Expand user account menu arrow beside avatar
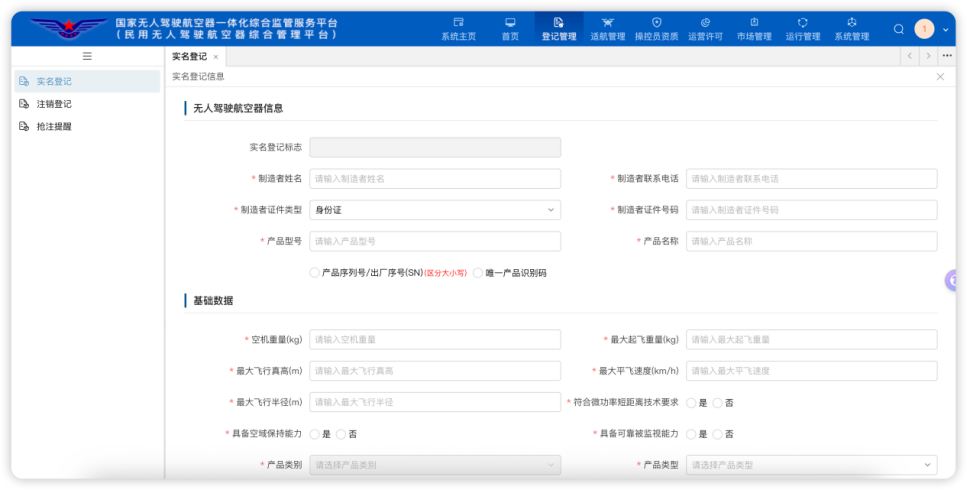Viewport: 967px width, 490px height. (945, 29)
